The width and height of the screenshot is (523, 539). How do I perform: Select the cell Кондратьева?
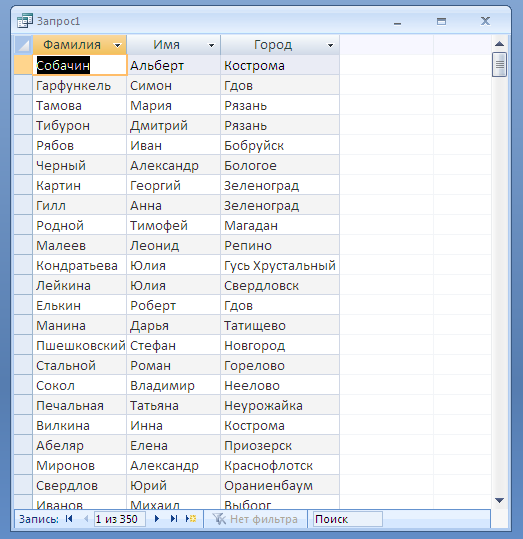[80, 265]
